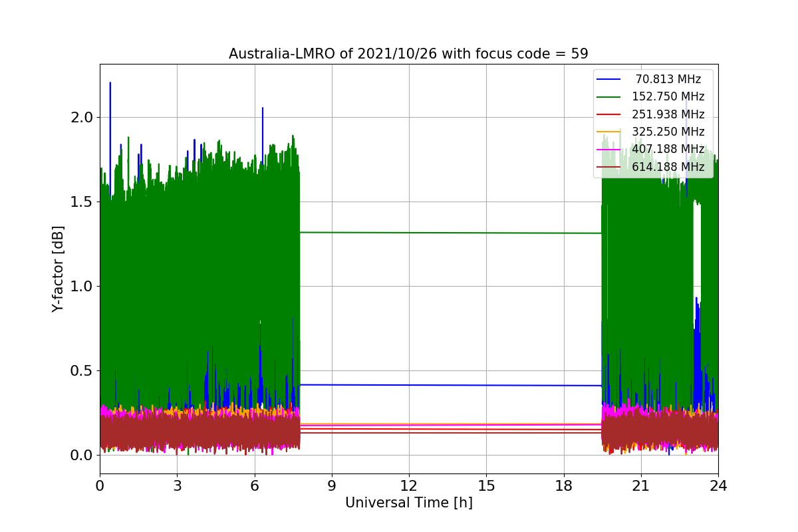Click the x-axis tick label '12'
The width and height of the screenshot is (798, 532).
409,485
